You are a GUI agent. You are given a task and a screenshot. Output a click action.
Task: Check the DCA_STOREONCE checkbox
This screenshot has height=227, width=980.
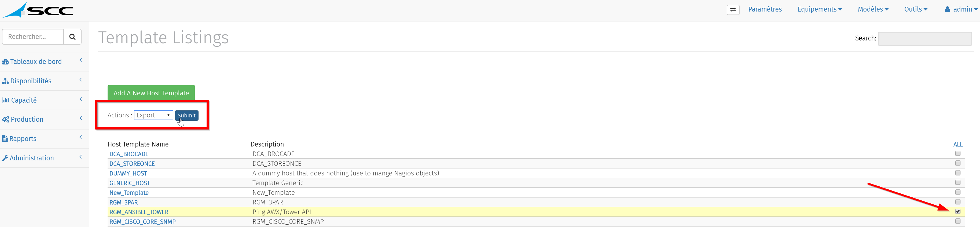point(957,163)
